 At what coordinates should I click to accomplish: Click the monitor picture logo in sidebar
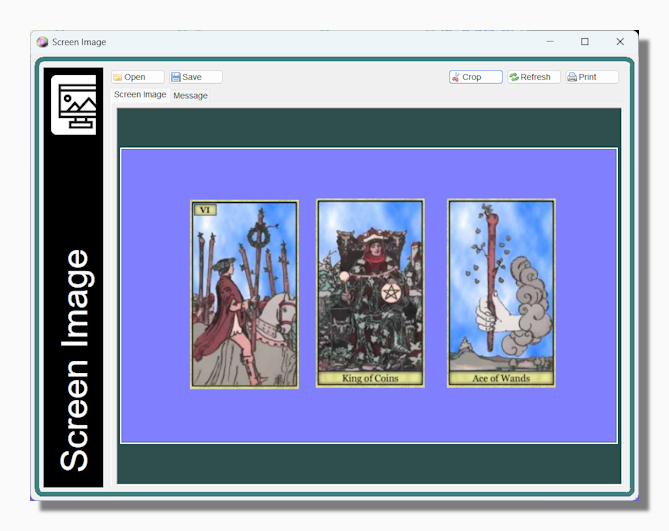(74, 105)
